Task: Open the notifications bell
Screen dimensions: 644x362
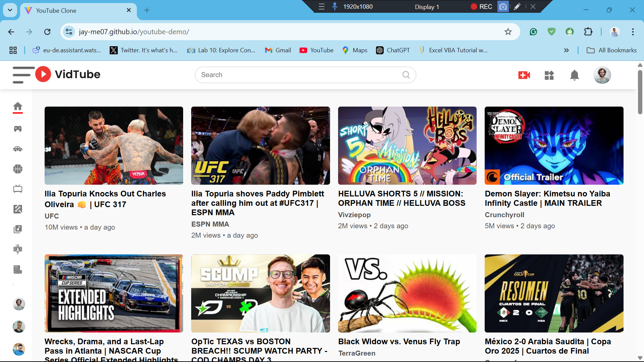Action: click(x=575, y=75)
